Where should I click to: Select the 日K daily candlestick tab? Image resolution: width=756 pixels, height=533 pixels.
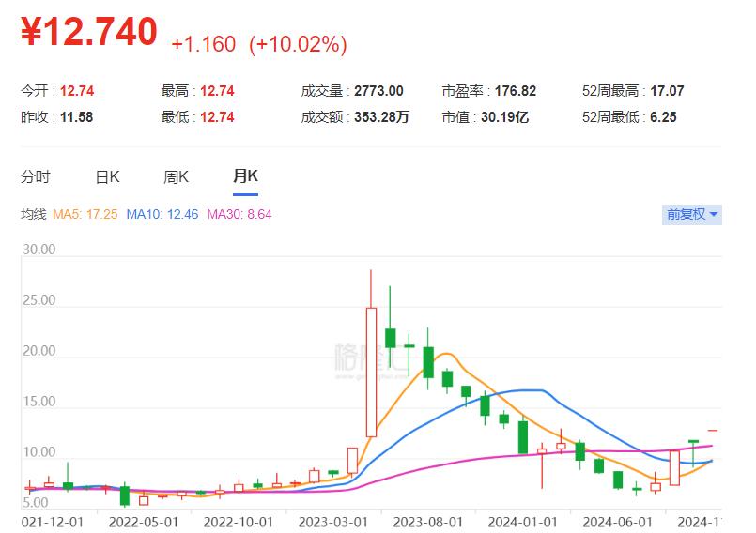[x=107, y=176]
